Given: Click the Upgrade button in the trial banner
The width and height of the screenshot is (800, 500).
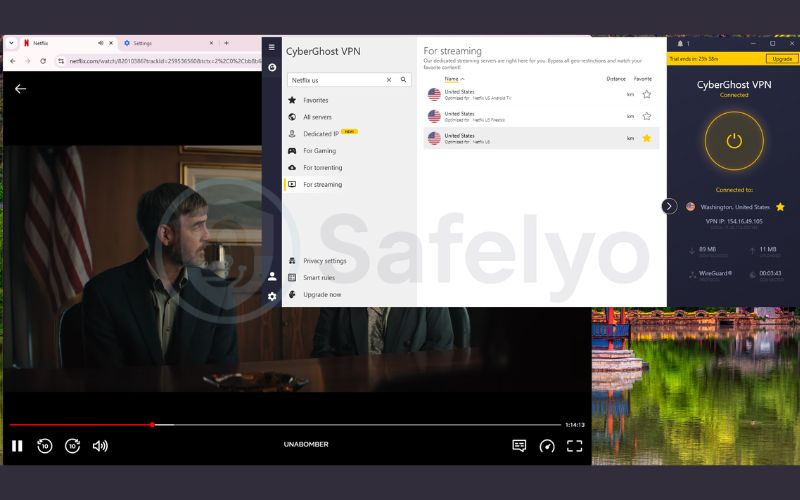Looking at the screenshot, I should pos(782,59).
